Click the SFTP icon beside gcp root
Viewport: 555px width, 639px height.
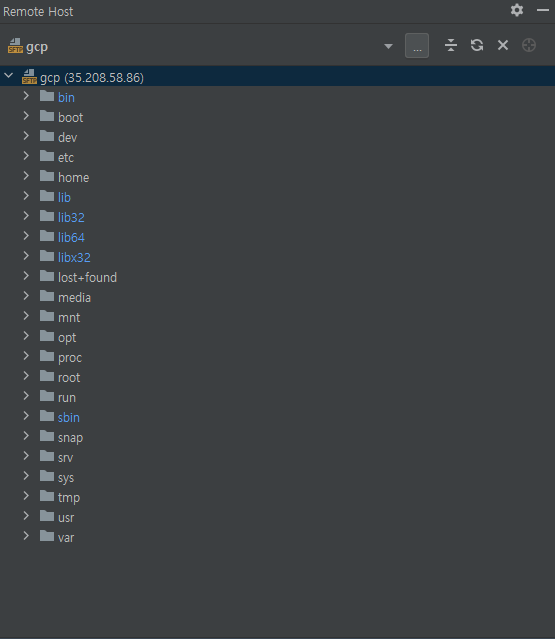(29, 77)
